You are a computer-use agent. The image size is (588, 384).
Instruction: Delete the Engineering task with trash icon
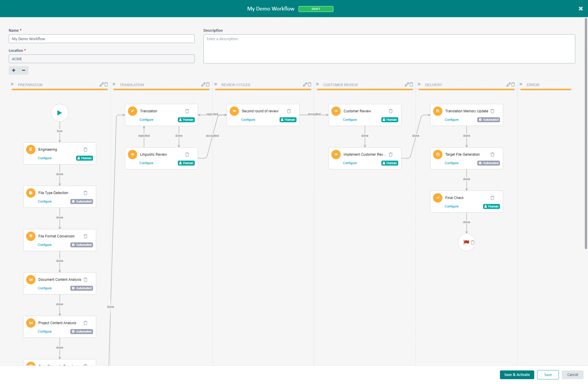click(85, 150)
